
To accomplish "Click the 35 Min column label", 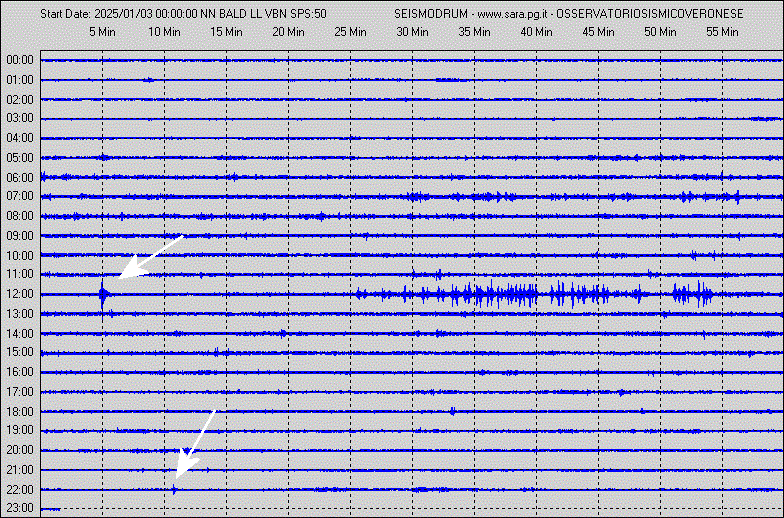I will pos(474,32).
